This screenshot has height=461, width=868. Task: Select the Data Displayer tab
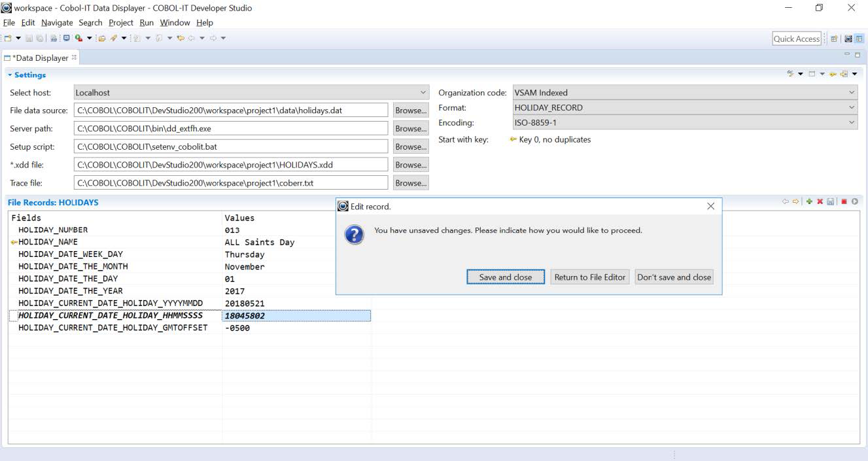41,58
